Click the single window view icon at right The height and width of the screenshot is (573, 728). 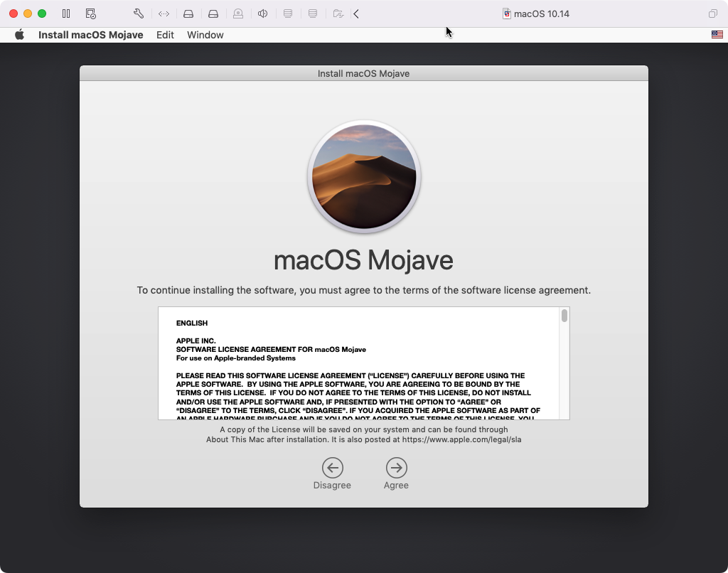click(x=712, y=14)
